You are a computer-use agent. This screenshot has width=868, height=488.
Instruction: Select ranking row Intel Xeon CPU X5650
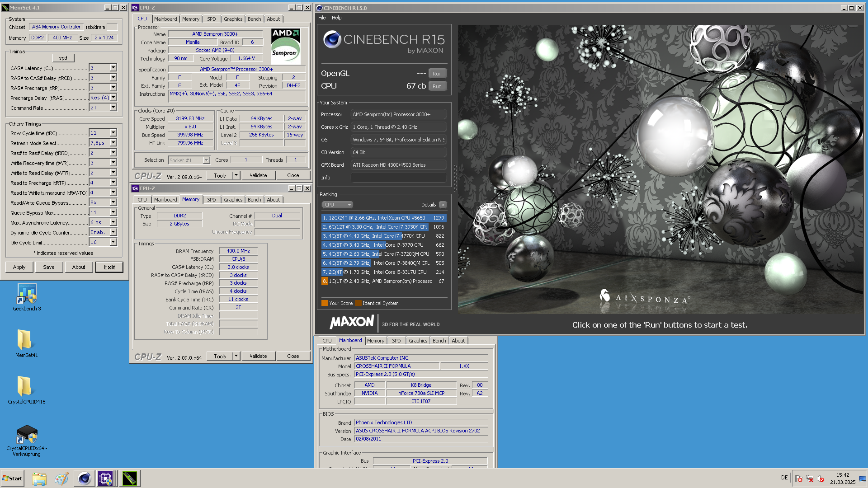click(x=383, y=218)
